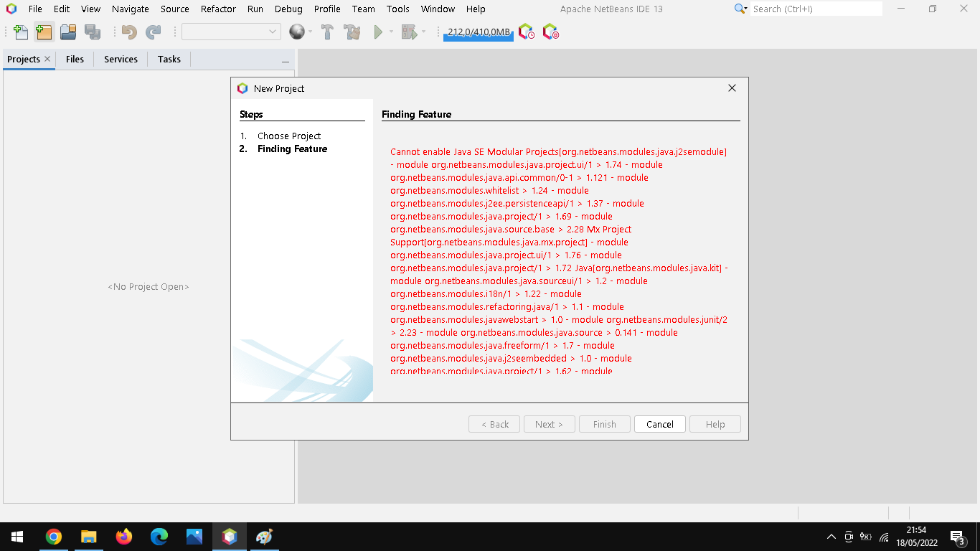
Task: Open the File menu
Action: (x=35, y=9)
